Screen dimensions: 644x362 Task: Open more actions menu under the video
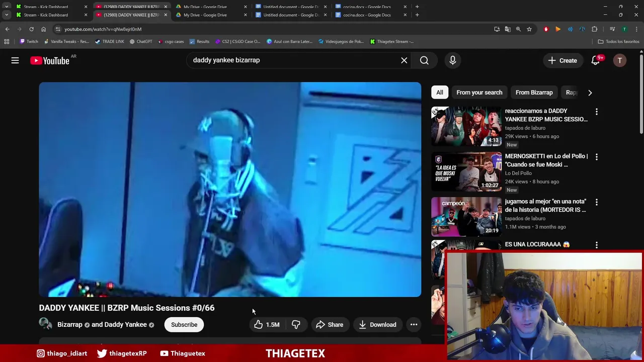[x=414, y=325]
